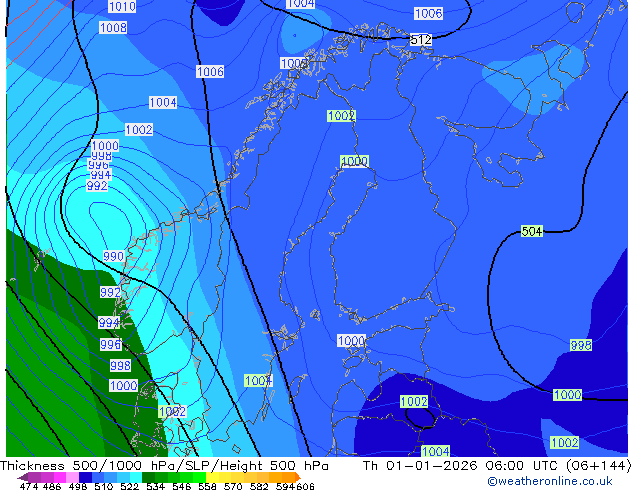The image size is (634, 490).
Task: Click the 504 height contour label
Action: tap(532, 231)
